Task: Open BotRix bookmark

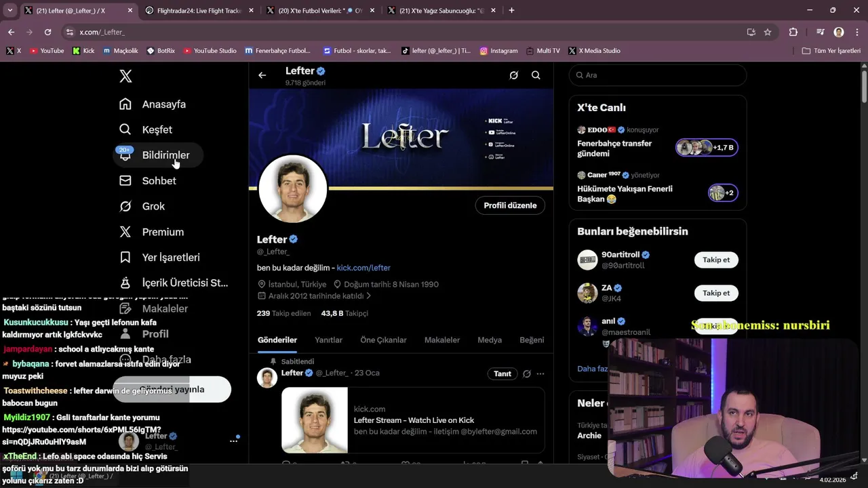Action: coord(161,51)
